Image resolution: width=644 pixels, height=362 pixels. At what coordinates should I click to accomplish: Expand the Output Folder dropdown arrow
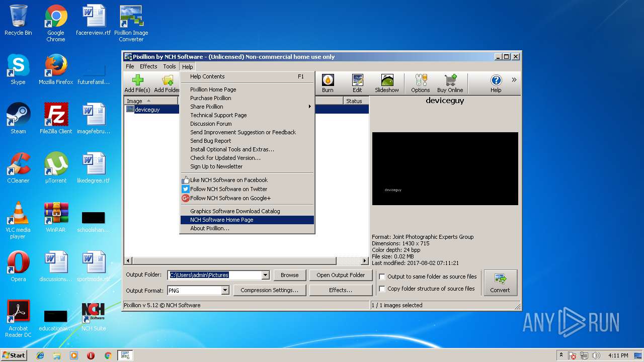265,275
